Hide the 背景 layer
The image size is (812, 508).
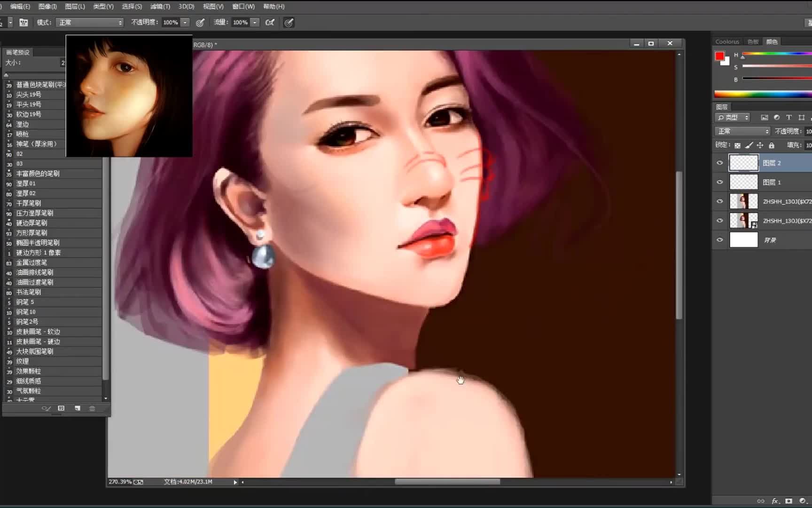[719, 240]
